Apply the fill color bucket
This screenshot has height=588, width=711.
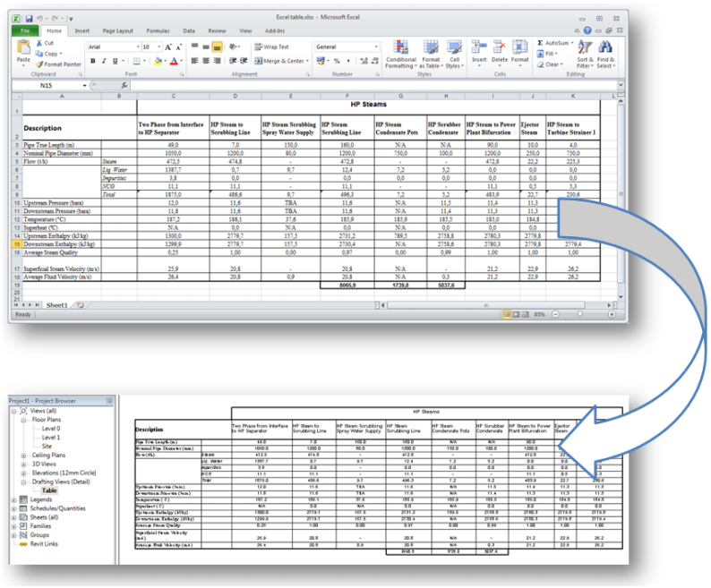tap(158, 61)
